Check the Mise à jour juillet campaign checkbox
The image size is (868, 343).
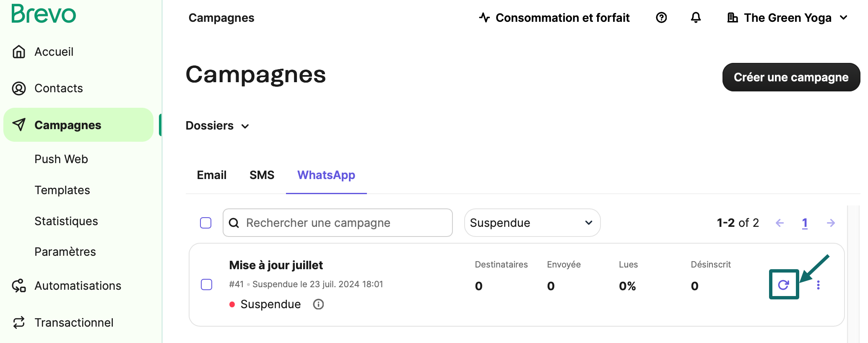[206, 285]
